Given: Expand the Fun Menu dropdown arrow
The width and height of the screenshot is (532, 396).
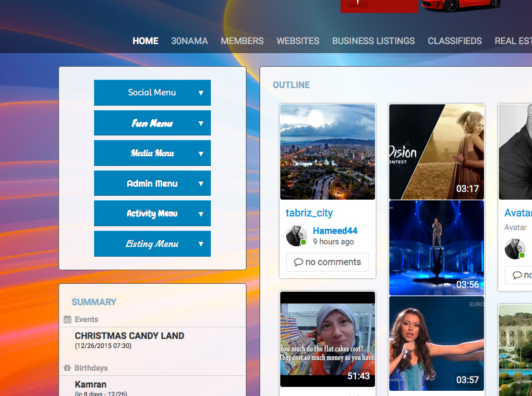Looking at the screenshot, I should pyautogui.click(x=201, y=123).
